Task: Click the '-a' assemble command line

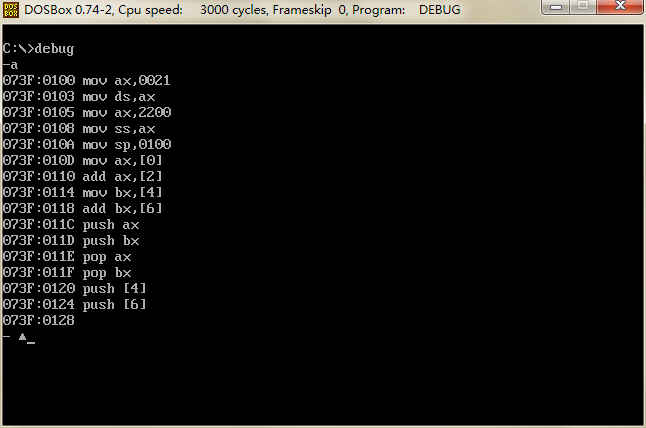Action: coord(10,65)
